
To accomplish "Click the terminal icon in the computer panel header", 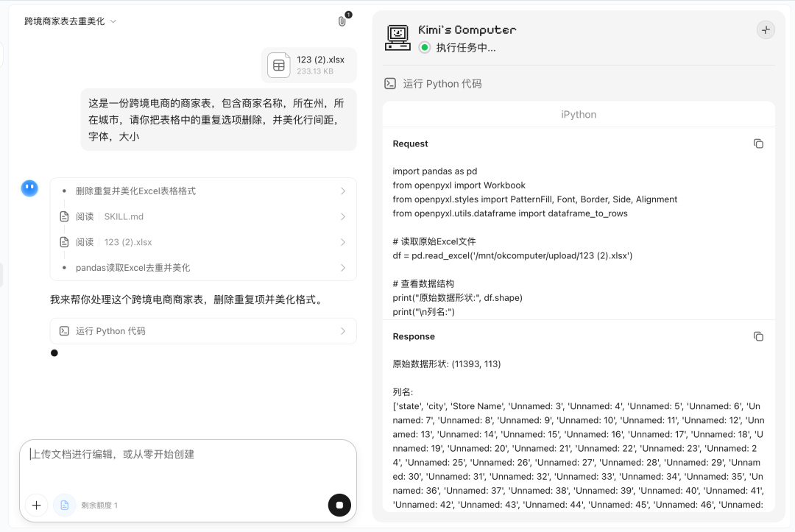I will [390, 84].
